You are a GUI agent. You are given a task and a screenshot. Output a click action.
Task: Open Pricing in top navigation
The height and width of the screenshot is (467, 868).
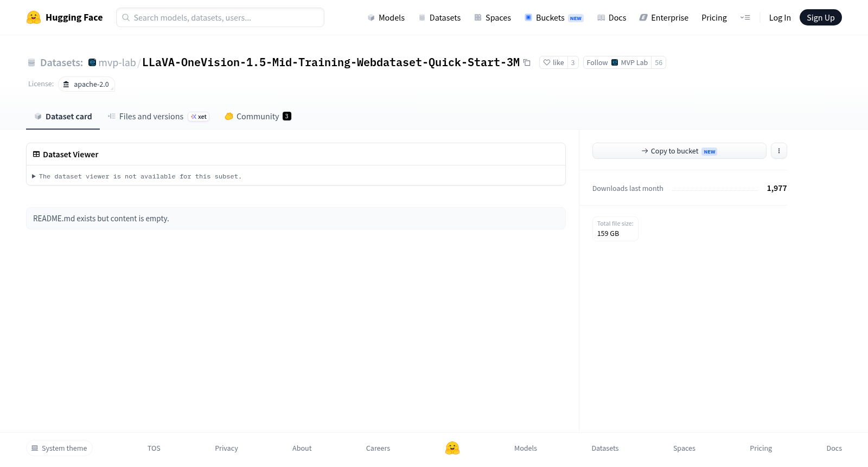coord(714,17)
